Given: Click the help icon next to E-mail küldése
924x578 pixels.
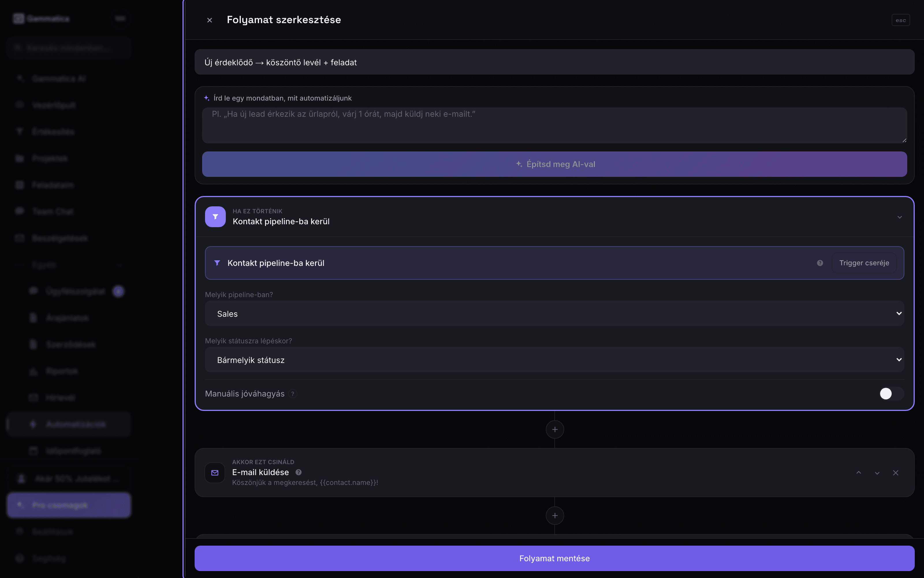Looking at the screenshot, I should 299,472.
